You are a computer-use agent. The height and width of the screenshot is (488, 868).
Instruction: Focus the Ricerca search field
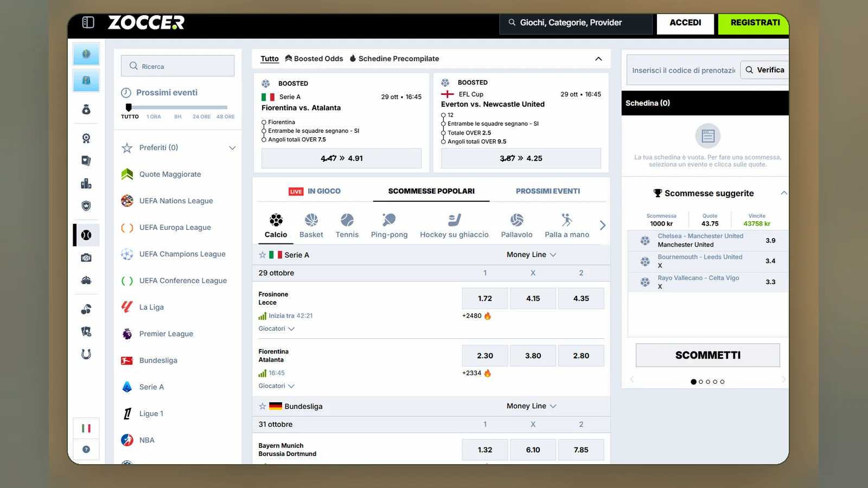[178, 66]
